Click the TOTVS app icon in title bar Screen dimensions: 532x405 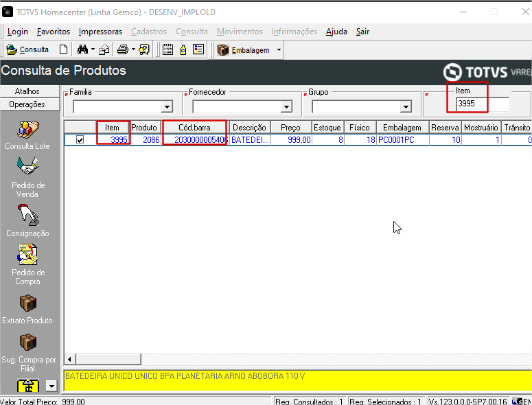point(8,12)
